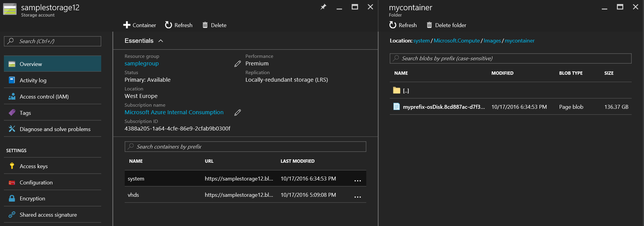The width and height of the screenshot is (644, 226).
Task: Open Configuration settings
Action: (52, 182)
